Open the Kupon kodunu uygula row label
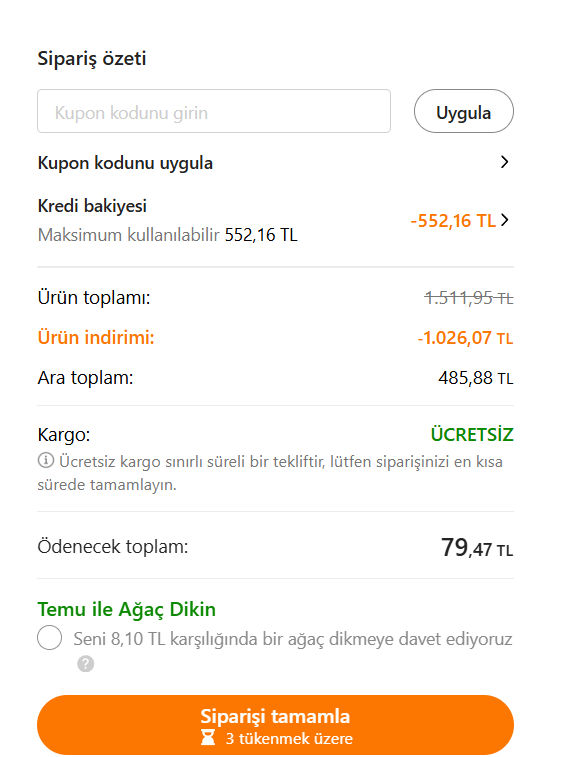Image resolution: width=573 pixels, height=757 pixels. click(125, 163)
